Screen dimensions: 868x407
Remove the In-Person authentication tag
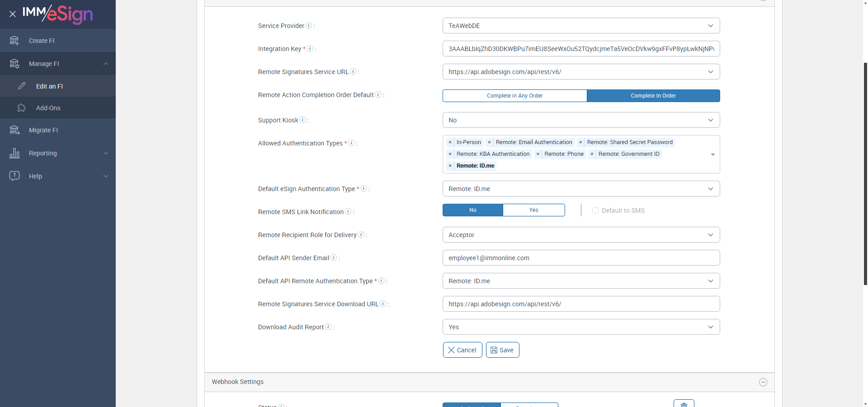point(450,142)
